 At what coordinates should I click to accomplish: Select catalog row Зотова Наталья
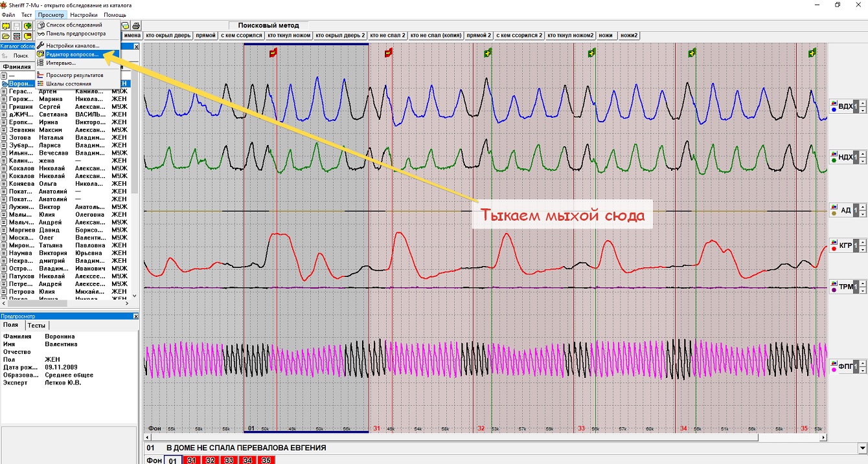(x=65, y=138)
